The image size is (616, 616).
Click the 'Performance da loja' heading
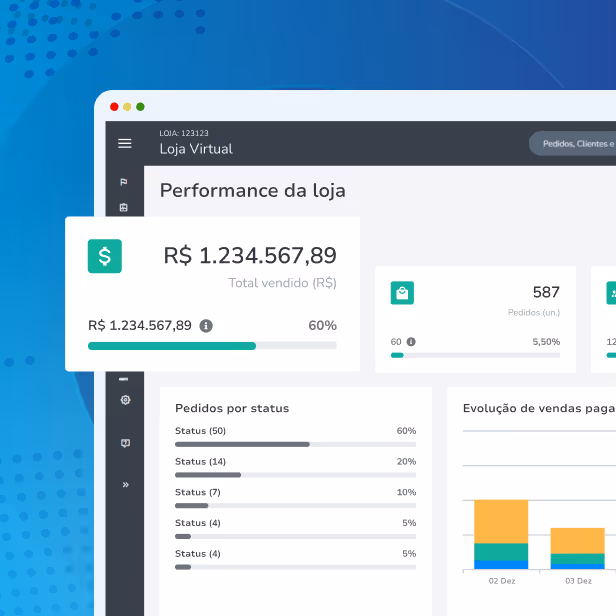click(x=253, y=191)
